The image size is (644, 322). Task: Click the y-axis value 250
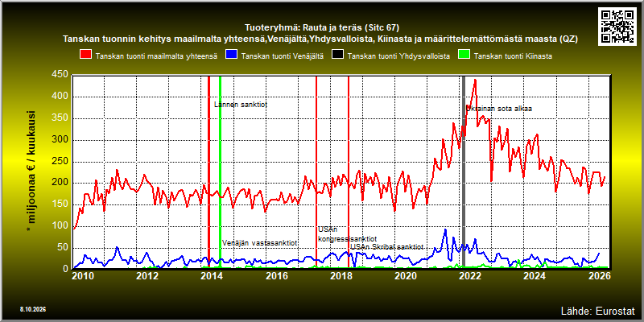[x=60, y=161]
